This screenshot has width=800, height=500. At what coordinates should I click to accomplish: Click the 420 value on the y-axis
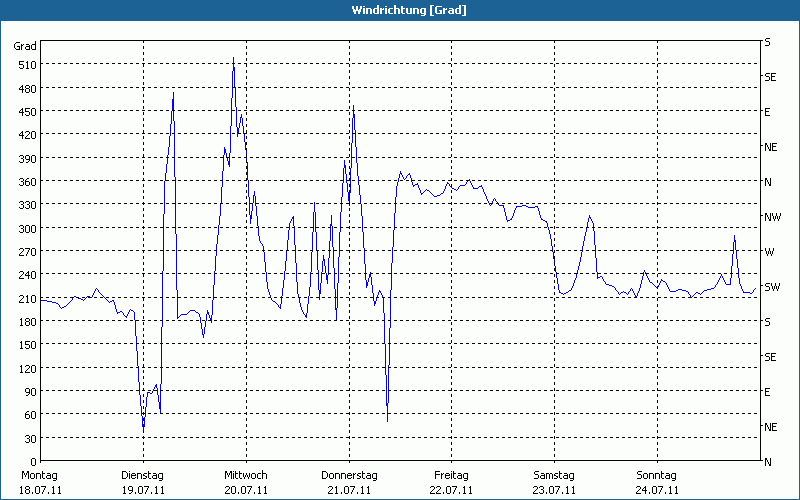pyautogui.click(x=28, y=135)
